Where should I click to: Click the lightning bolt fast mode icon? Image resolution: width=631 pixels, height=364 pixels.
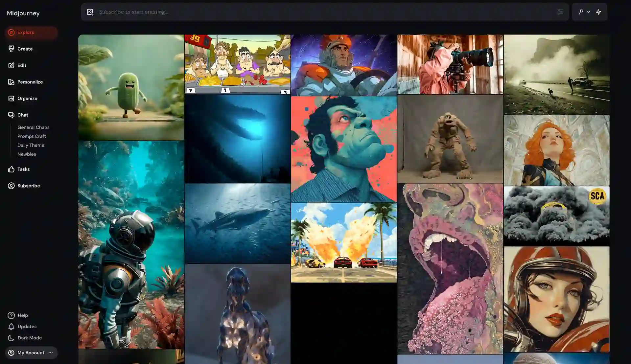(598, 12)
